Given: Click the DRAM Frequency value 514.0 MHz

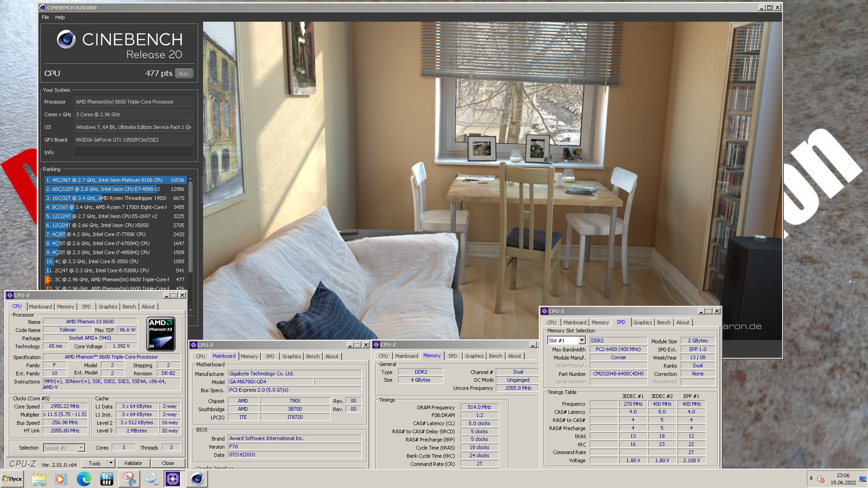Looking at the screenshot, I should click(x=479, y=407).
